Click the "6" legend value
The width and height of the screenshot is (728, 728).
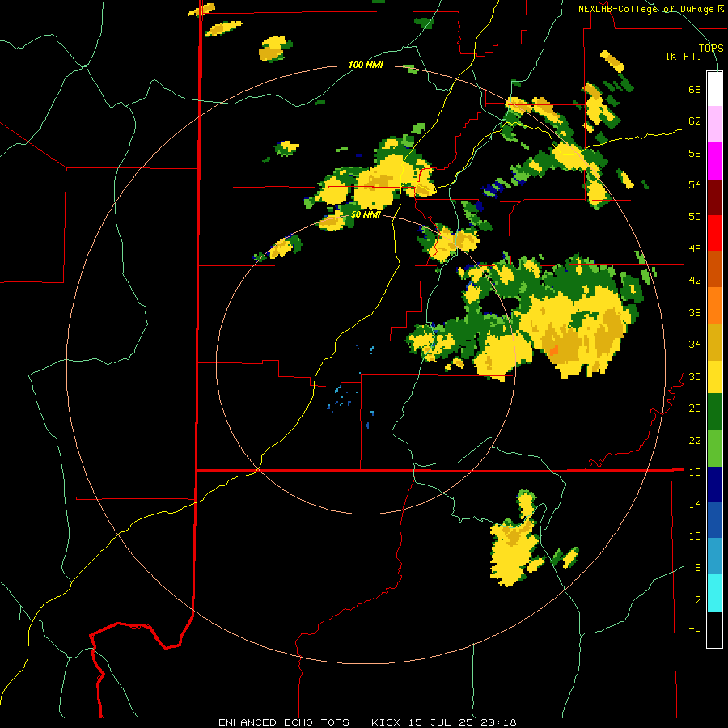pos(698,567)
